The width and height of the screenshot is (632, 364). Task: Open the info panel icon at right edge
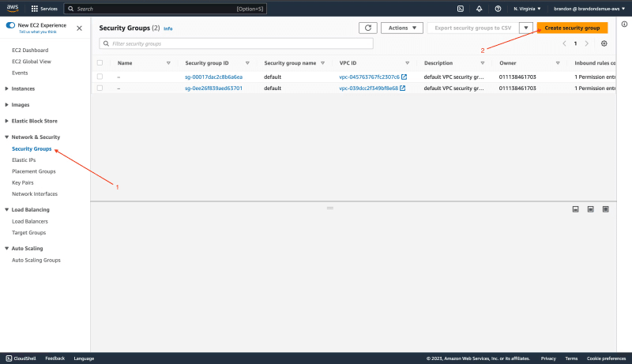coord(624,24)
